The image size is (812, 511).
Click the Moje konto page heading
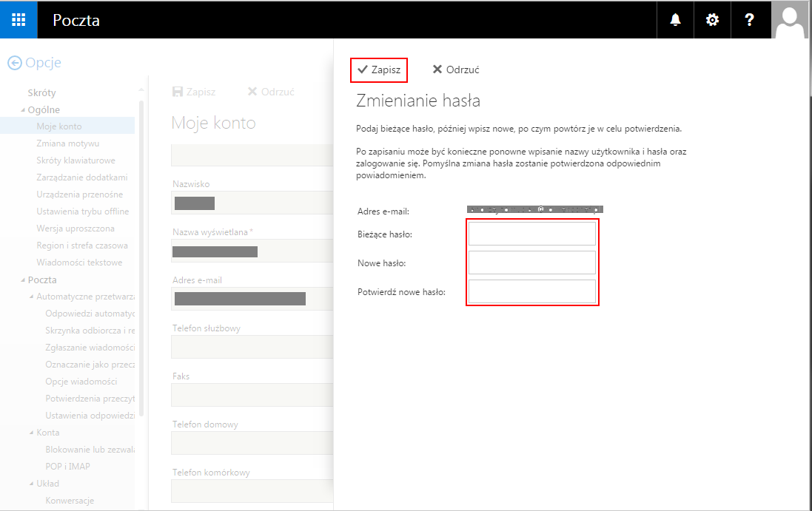click(x=213, y=123)
